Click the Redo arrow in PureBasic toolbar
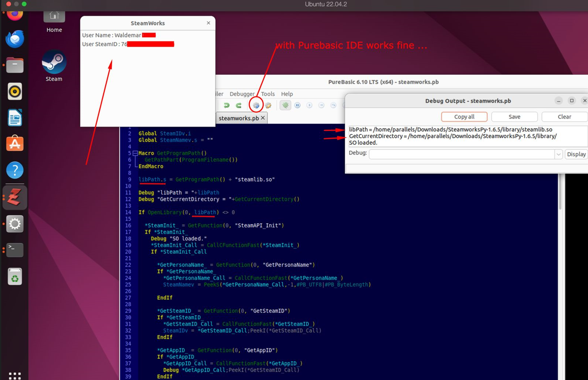 coord(239,105)
